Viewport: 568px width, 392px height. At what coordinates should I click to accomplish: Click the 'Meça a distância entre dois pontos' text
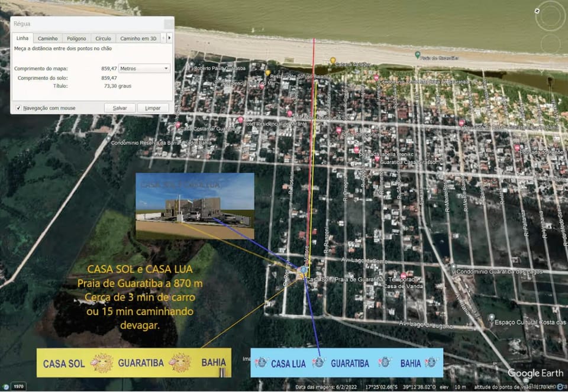(63, 48)
